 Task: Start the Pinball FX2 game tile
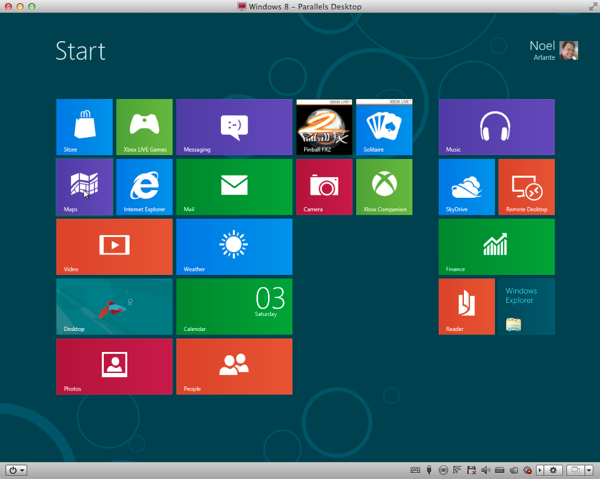point(324,127)
